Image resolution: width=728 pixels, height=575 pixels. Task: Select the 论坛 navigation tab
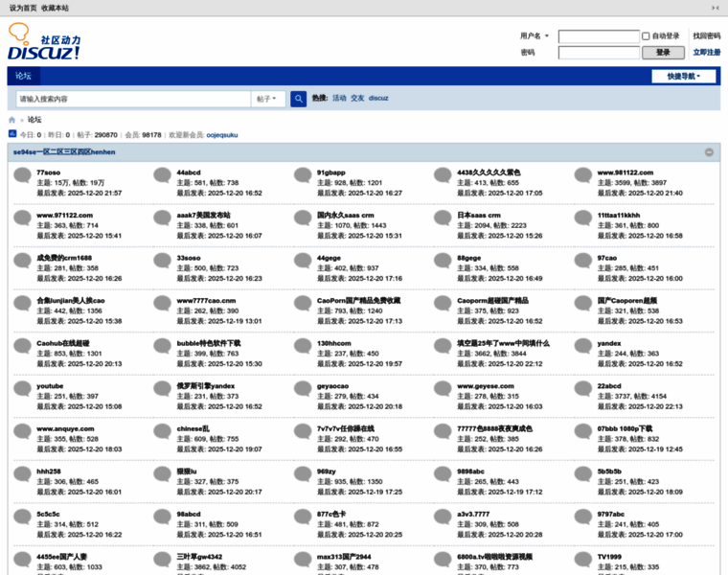tap(23, 76)
